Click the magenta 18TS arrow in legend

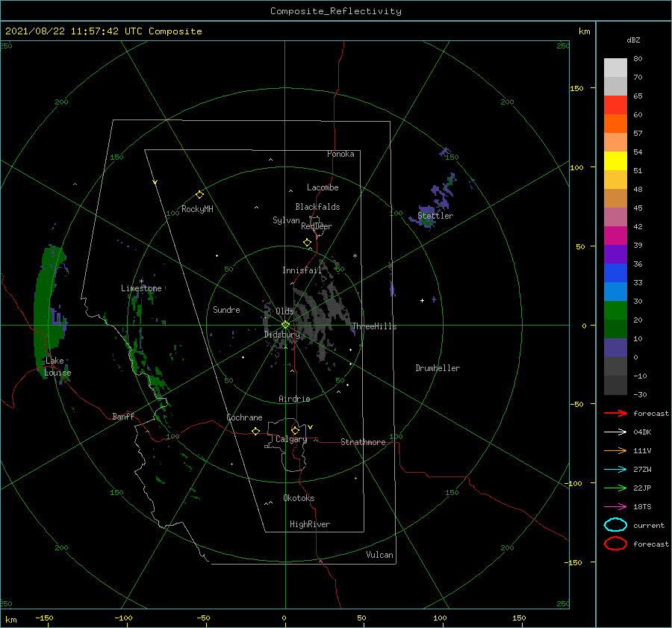coord(615,507)
